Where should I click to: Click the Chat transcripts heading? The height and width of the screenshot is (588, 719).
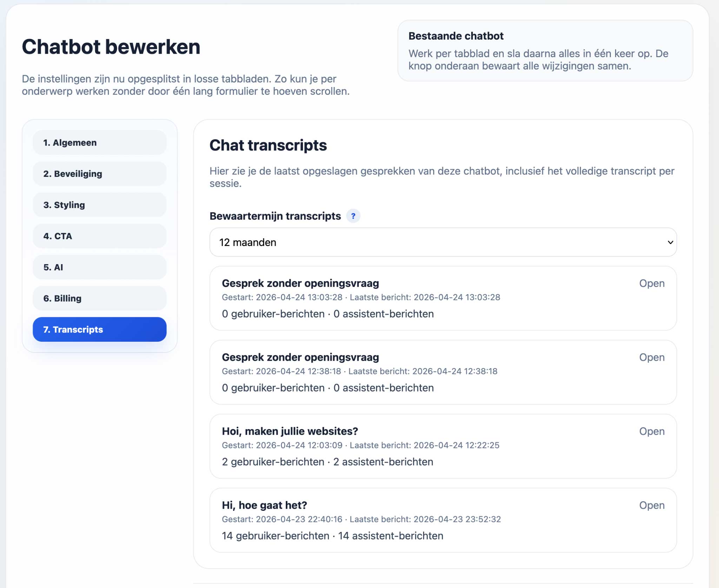[268, 146]
